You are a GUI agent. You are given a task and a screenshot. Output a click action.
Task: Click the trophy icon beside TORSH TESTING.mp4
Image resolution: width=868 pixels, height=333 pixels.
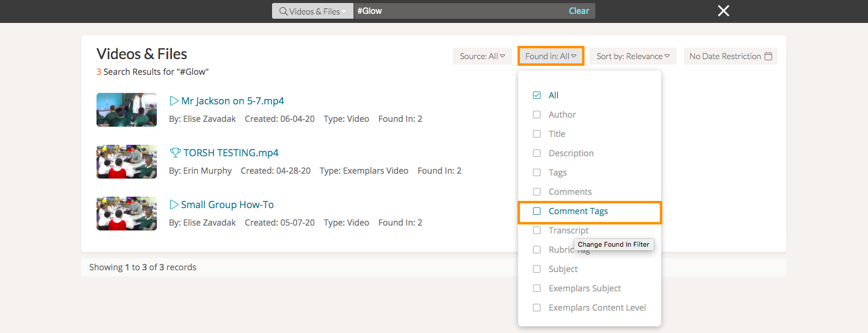[175, 153]
